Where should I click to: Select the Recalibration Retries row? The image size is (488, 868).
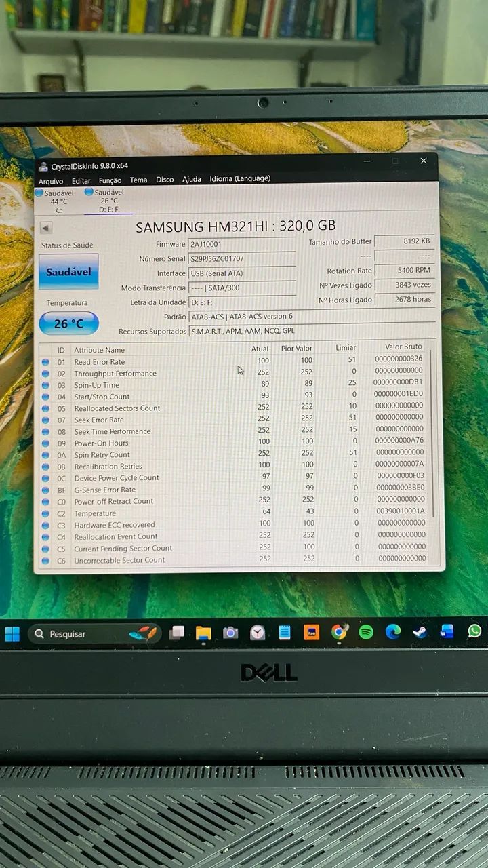[x=233, y=466]
